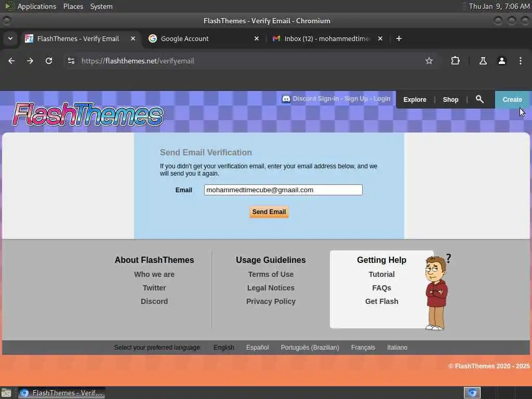Open the Places menu
532x399 pixels.
(73, 6)
